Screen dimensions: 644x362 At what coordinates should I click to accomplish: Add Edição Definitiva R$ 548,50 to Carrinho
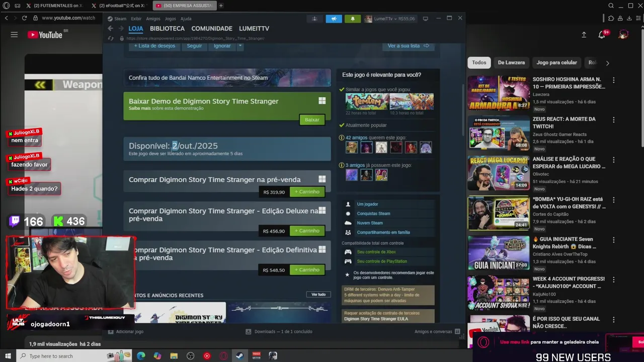307,270
